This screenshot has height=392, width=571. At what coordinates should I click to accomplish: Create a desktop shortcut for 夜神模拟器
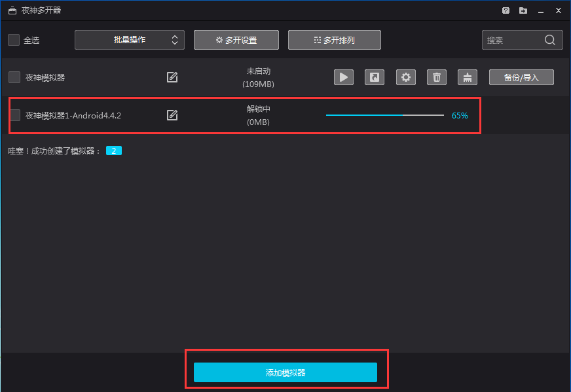tap(374, 77)
